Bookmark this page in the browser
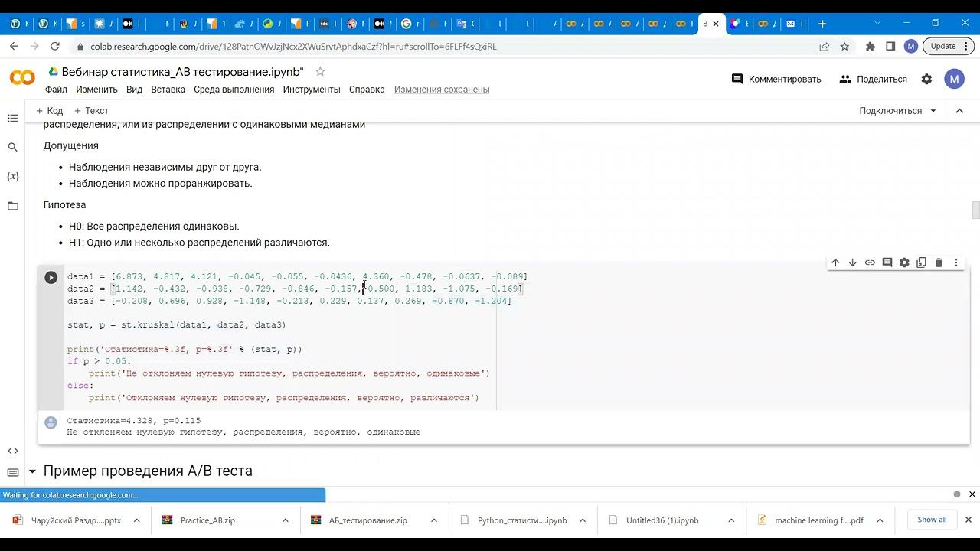This screenshot has width=980, height=551. coord(844,46)
